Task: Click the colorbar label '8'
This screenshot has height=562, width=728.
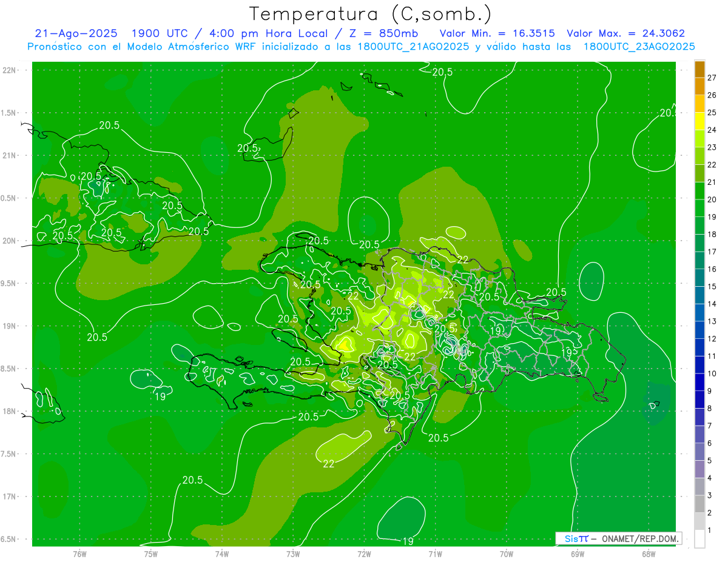Action: (709, 408)
